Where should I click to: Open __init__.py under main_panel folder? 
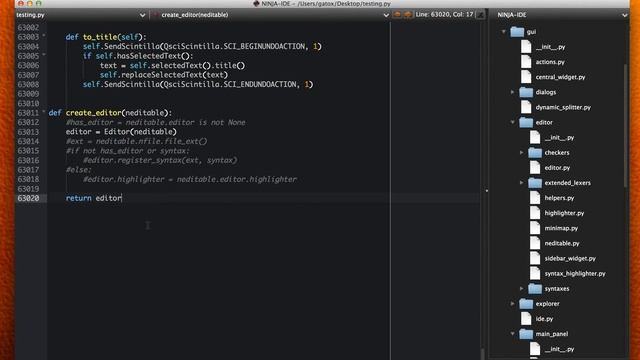pyautogui.click(x=559, y=349)
